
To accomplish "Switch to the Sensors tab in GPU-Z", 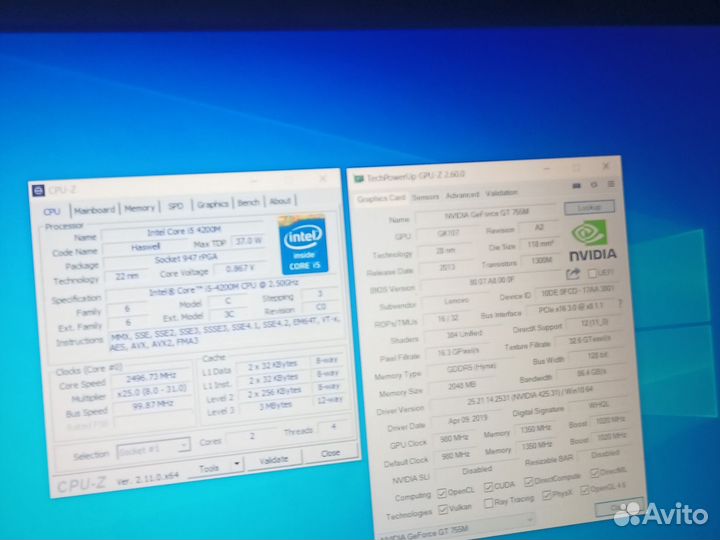I will tap(425, 197).
